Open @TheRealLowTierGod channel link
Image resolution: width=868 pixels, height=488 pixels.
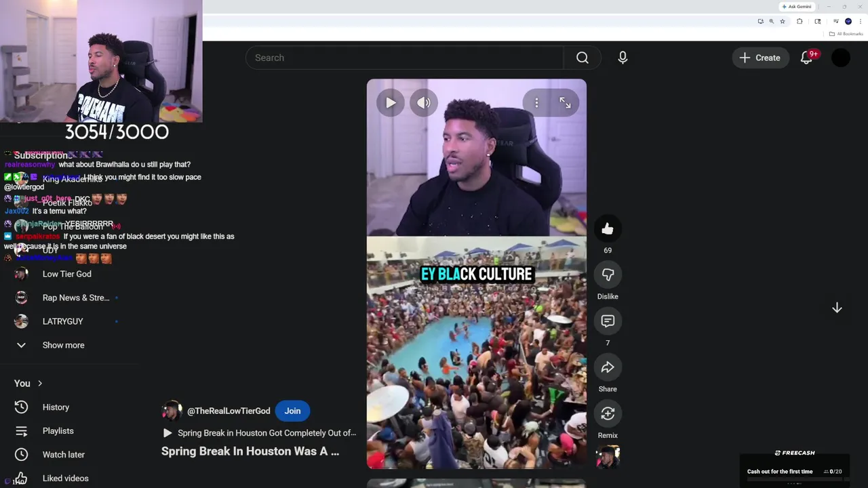pos(229,411)
